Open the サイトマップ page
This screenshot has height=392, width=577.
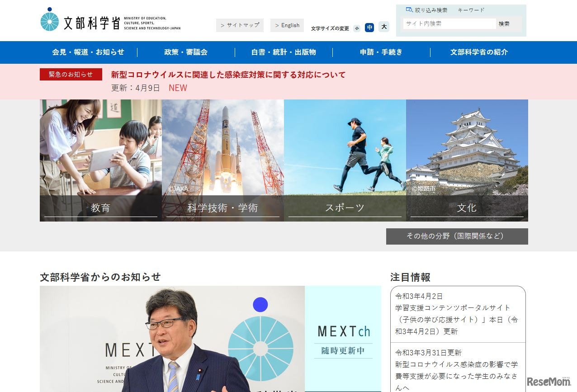[240, 25]
